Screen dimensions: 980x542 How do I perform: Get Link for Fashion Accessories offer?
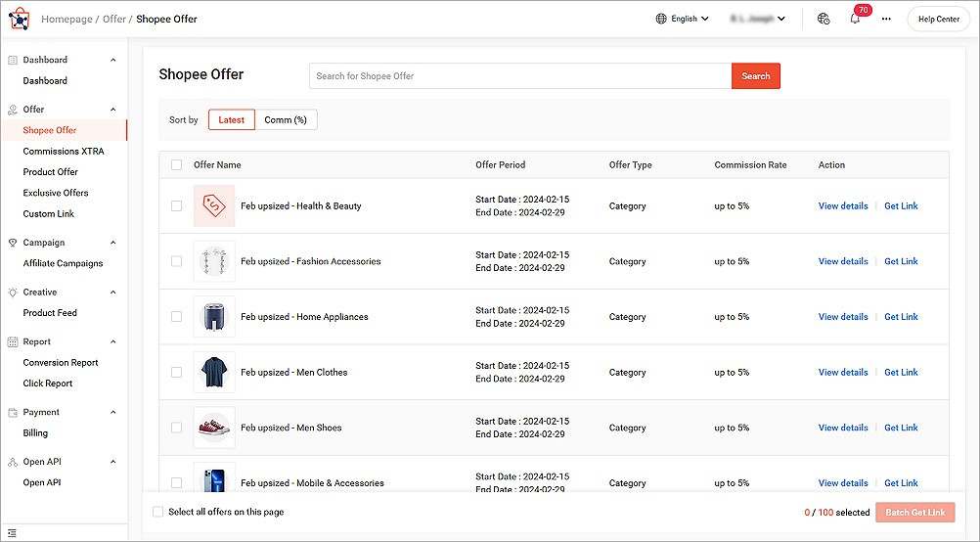click(901, 261)
